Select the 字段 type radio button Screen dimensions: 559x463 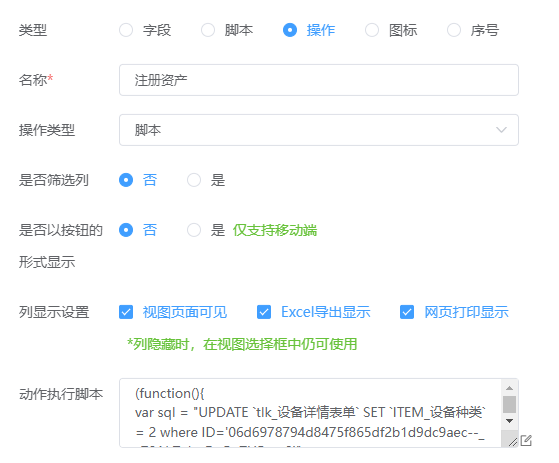click(126, 30)
